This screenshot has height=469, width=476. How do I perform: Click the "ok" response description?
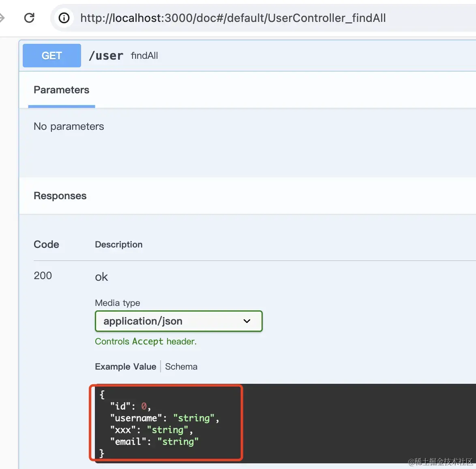[101, 277]
